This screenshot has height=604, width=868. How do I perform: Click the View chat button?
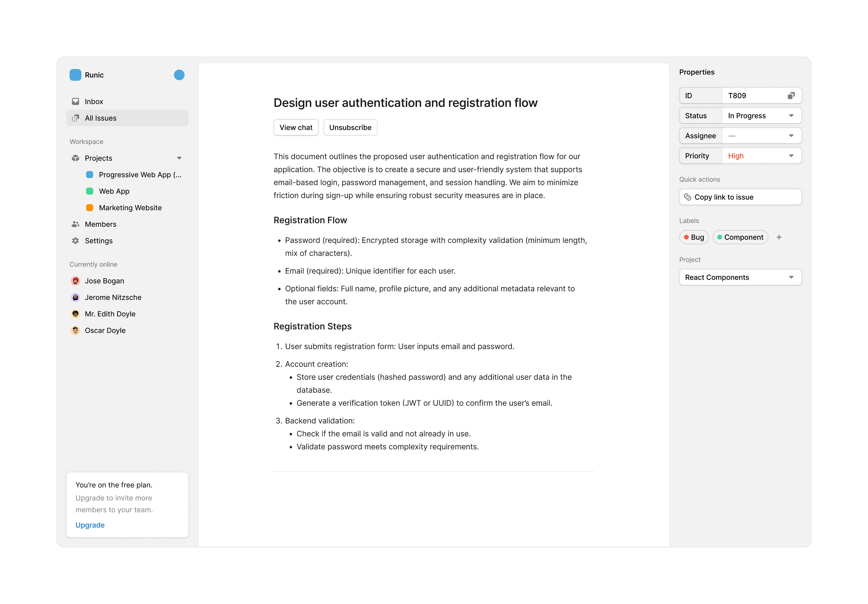tap(296, 127)
